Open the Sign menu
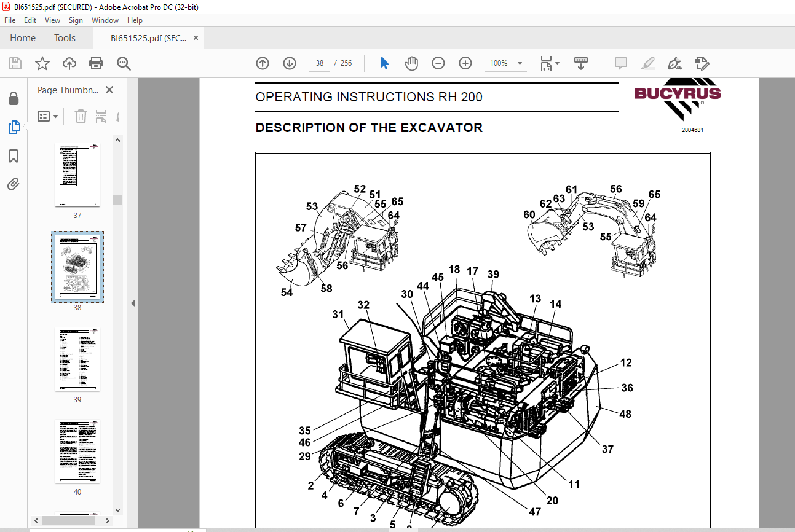This screenshot has height=532, width=795. [x=76, y=20]
